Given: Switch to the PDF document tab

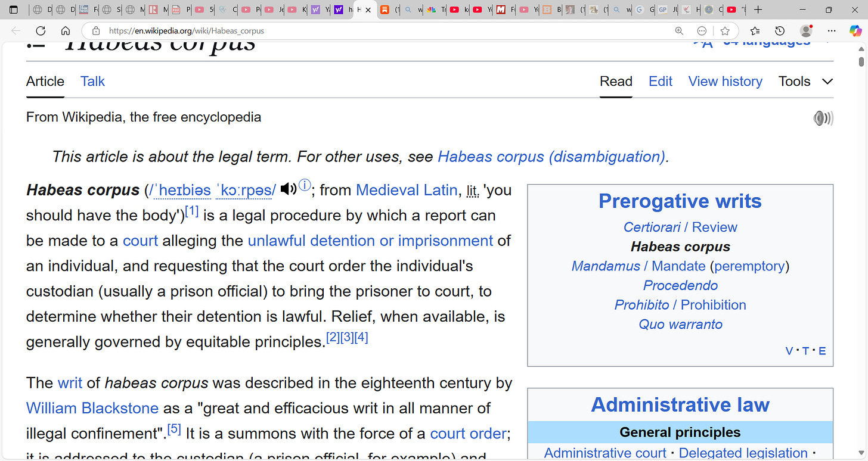Looking at the screenshot, I should click(181, 10).
